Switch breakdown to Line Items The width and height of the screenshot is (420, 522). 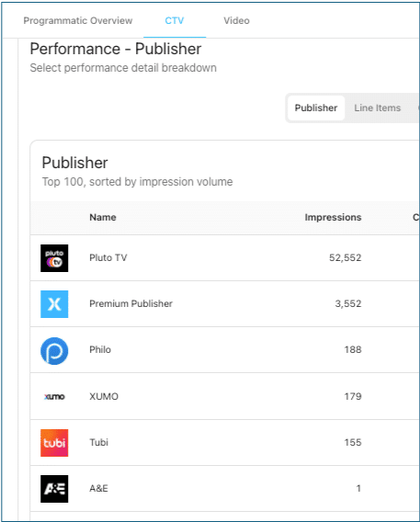pos(378,108)
